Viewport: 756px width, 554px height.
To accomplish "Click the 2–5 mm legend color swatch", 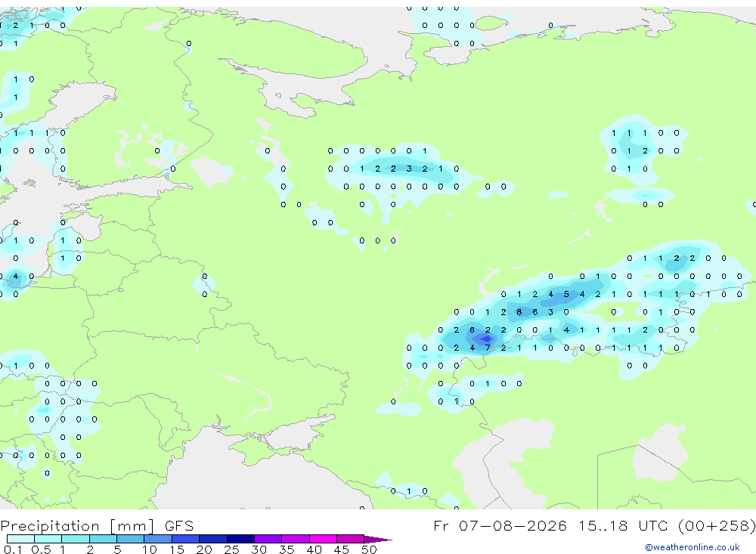I will coord(103,539).
